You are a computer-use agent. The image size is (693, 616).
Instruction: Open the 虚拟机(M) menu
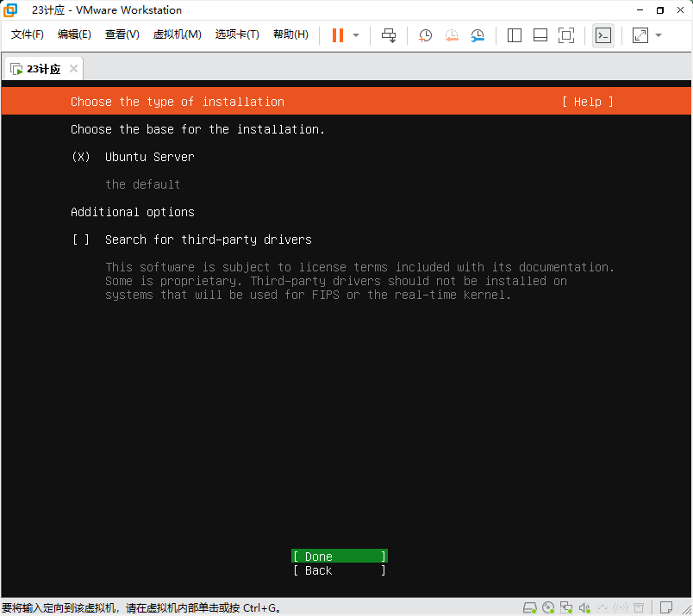[x=178, y=34]
